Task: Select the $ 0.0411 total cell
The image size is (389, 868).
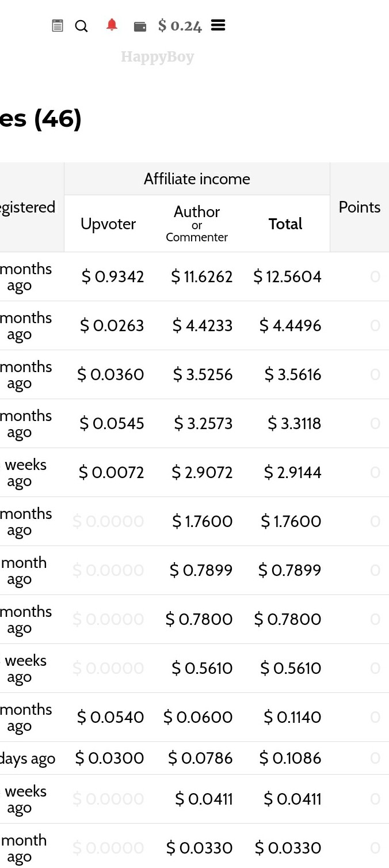Action: tap(292, 799)
